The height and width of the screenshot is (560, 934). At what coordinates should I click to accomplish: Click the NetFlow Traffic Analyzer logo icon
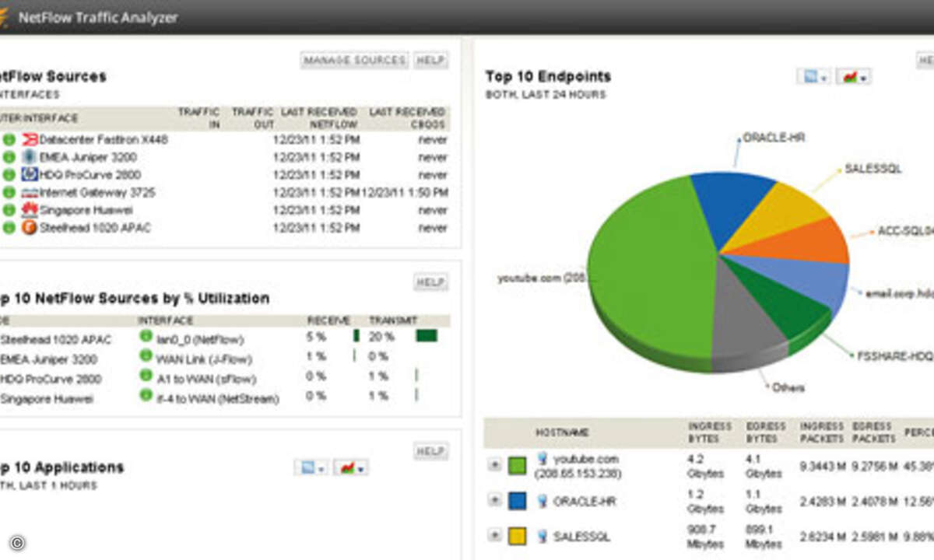(4, 16)
